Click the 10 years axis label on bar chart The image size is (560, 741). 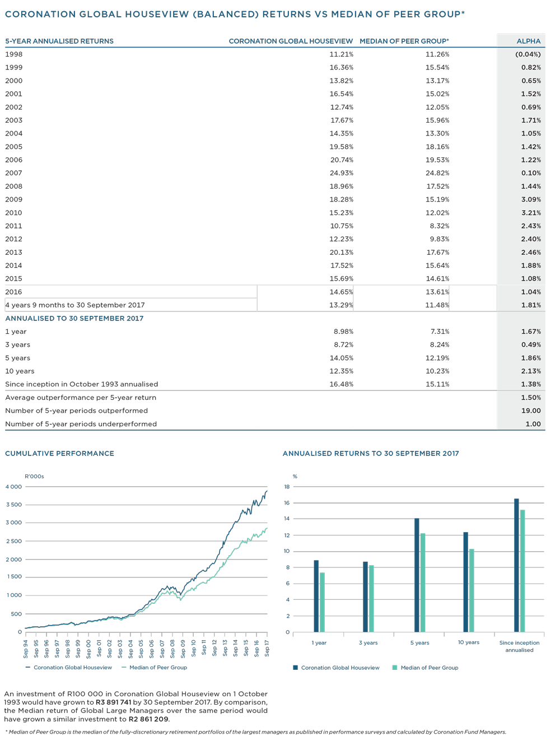468,642
